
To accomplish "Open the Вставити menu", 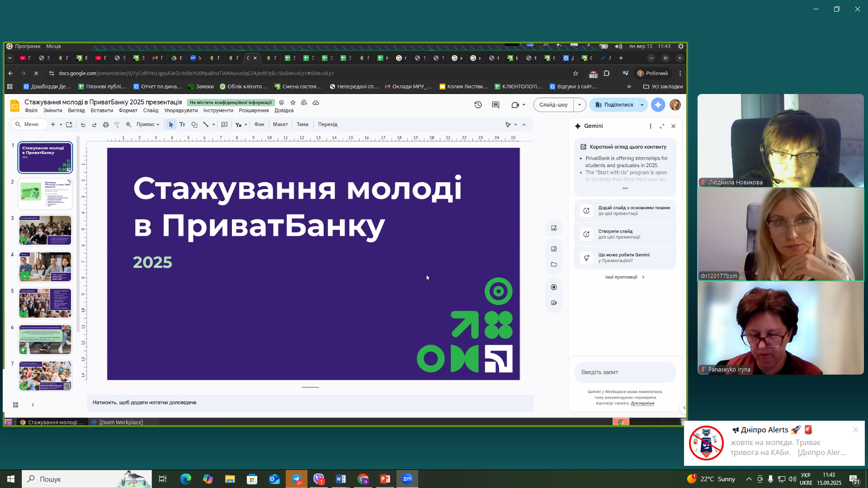I will coord(102,111).
